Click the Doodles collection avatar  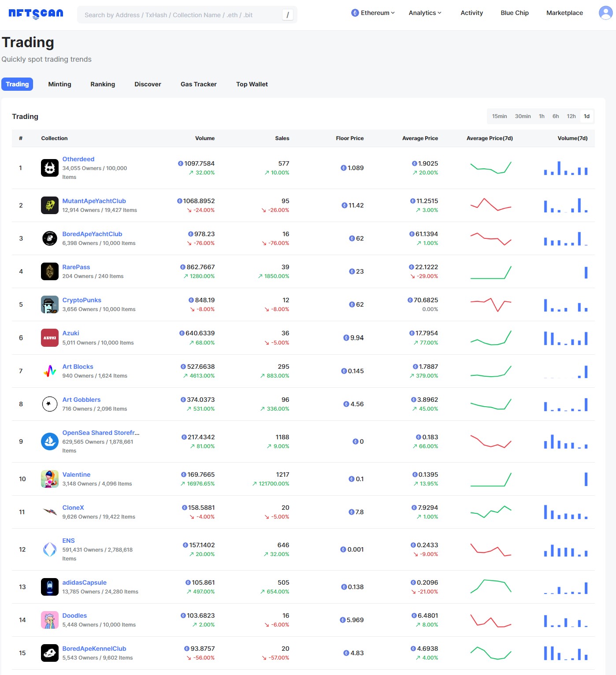pos(50,620)
